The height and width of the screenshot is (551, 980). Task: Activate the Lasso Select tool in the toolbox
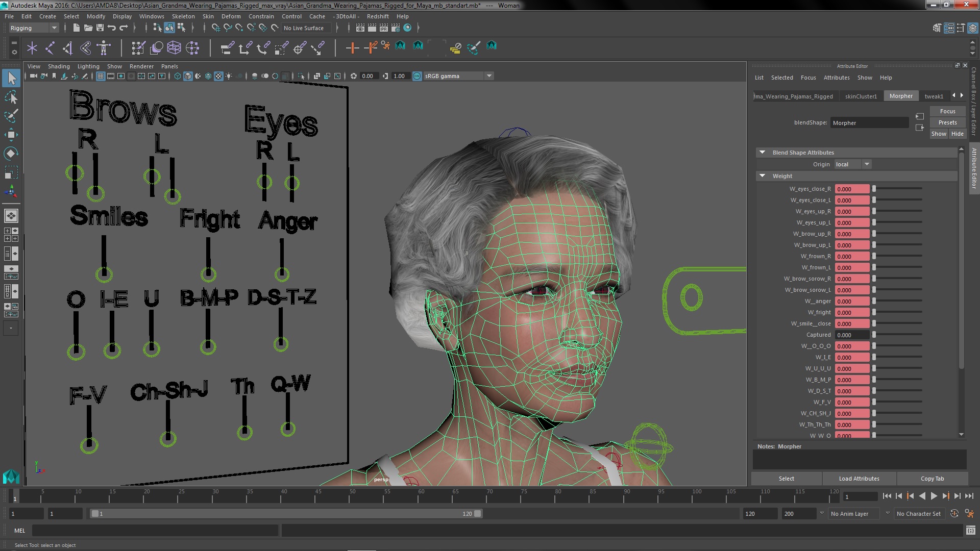click(11, 97)
